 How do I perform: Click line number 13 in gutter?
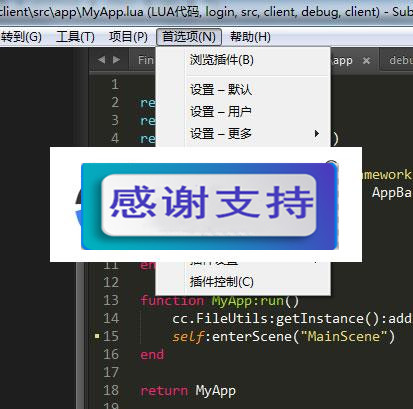(111, 300)
